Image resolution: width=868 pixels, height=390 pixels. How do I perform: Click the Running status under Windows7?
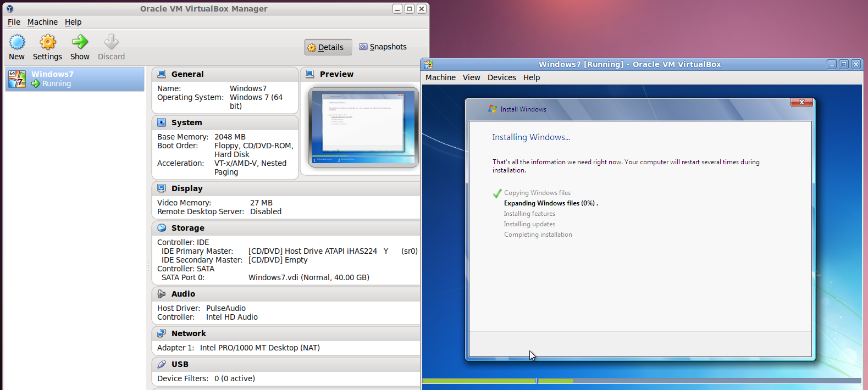coord(57,83)
